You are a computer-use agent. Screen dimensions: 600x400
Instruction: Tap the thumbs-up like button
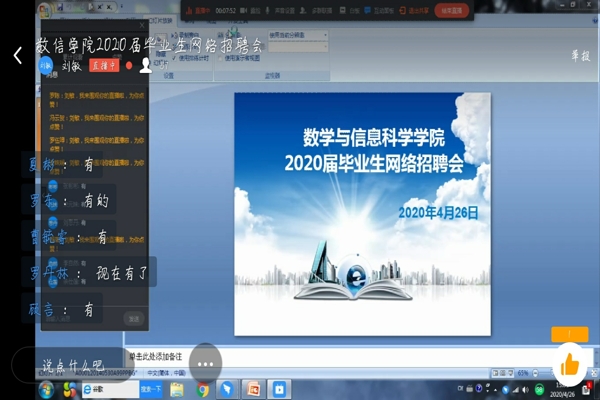point(569,365)
